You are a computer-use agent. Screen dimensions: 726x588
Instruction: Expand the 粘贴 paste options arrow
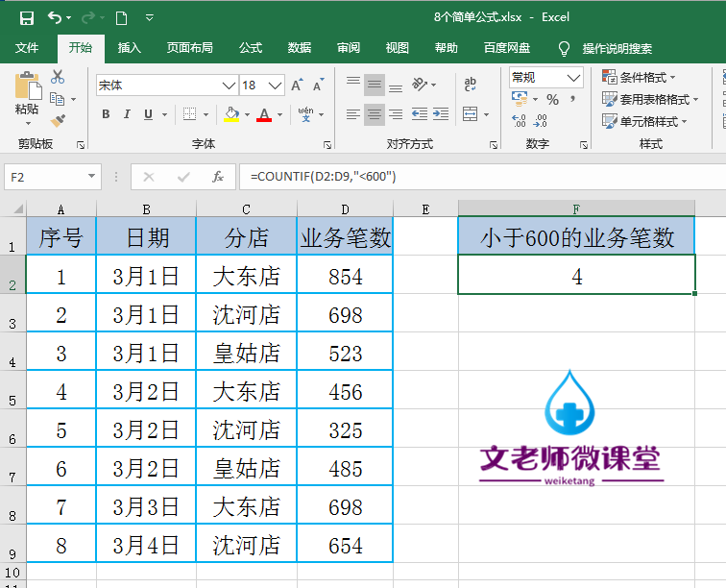pyautogui.click(x=28, y=123)
